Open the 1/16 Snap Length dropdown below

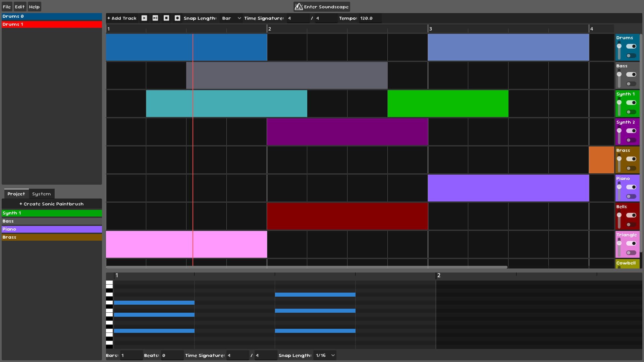[324, 355]
